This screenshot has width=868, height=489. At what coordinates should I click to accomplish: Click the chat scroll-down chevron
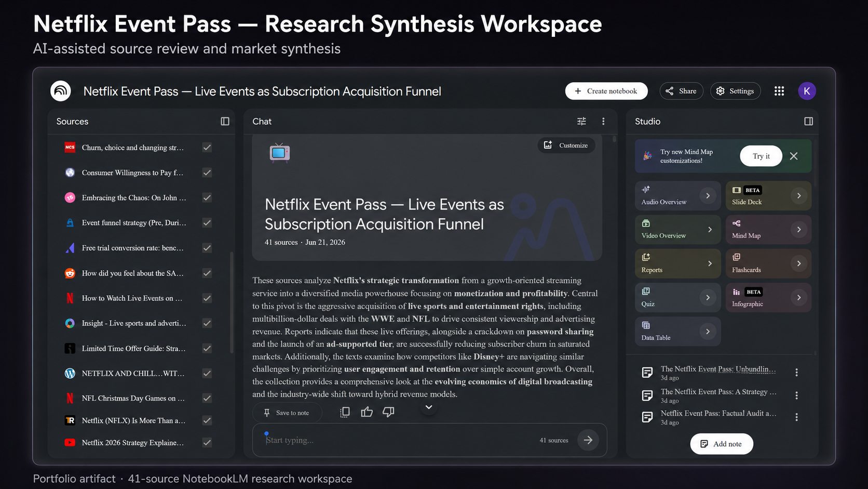point(429,407)
